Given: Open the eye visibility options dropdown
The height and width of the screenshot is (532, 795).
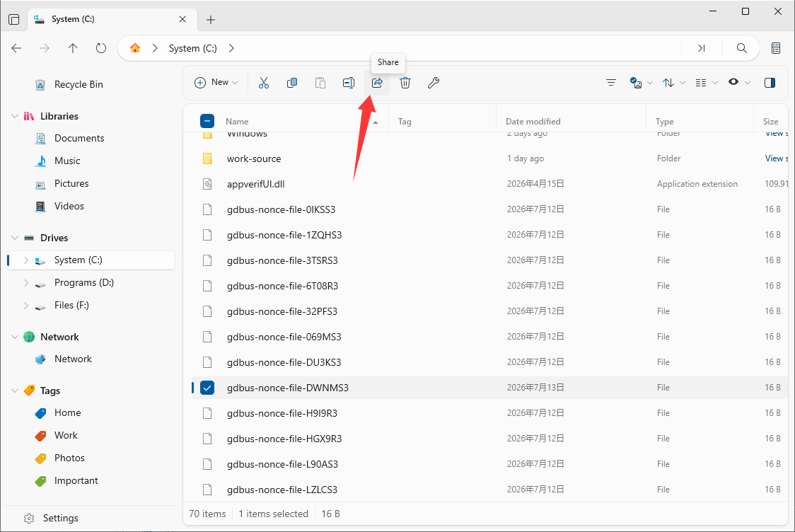Looking at the screenshot, I should tap(738, 83).
